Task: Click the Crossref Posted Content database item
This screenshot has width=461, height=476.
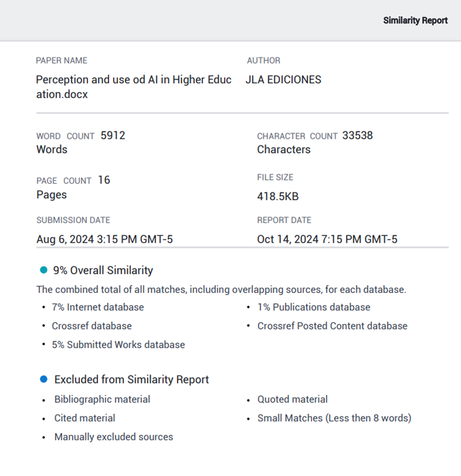Action: point(332,326)
